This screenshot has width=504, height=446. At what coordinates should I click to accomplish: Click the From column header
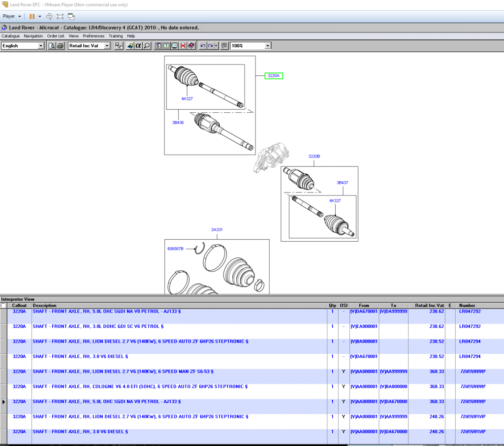pos(364,306)
